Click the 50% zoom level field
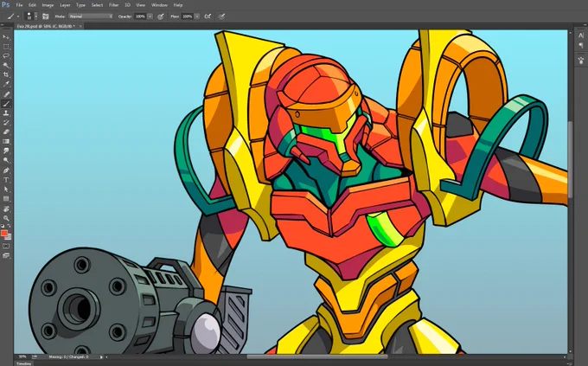 pyautogui.click(x=22, y=356)
